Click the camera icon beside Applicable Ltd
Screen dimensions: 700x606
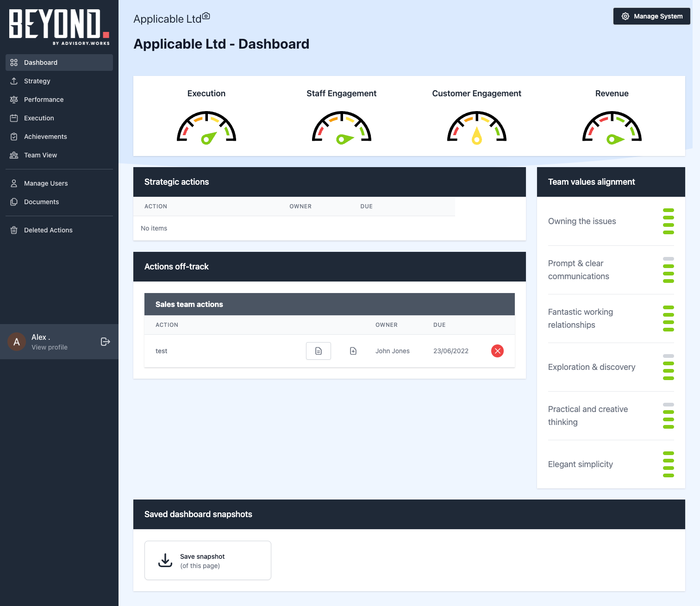coord(206,16)
